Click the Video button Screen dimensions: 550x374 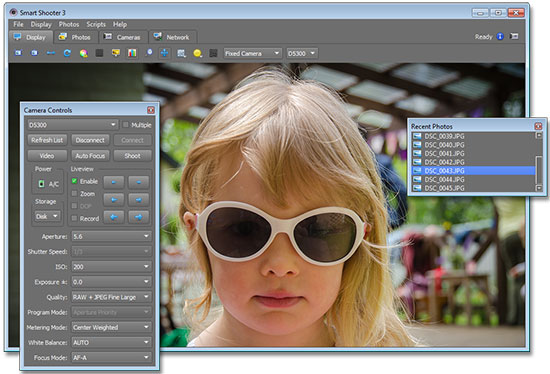coord(47,155)
